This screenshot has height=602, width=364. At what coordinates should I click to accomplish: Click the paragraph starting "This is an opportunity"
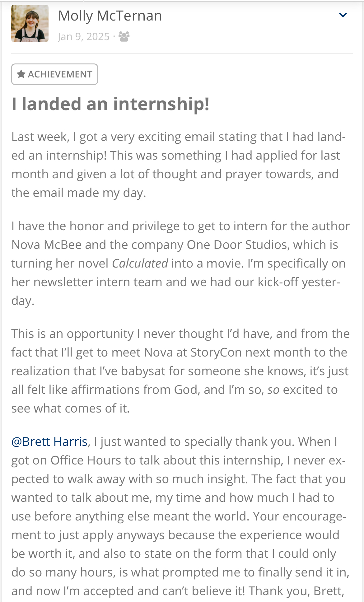(180, 371)
